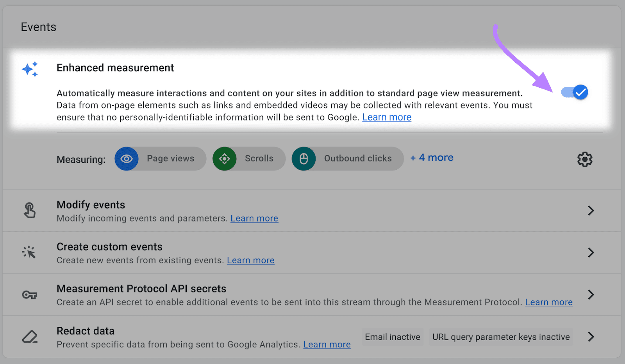Click the + 4 more link
The width and height of the screenshot is (625, 364).
(x=431, y=158)
